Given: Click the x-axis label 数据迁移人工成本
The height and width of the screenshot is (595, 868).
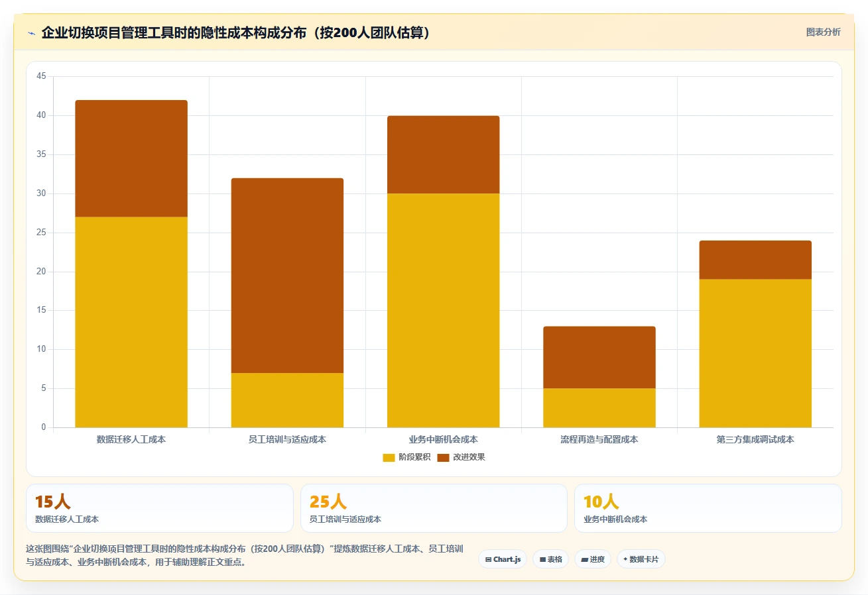Looking at the screenshot, I should pos(131,439).
